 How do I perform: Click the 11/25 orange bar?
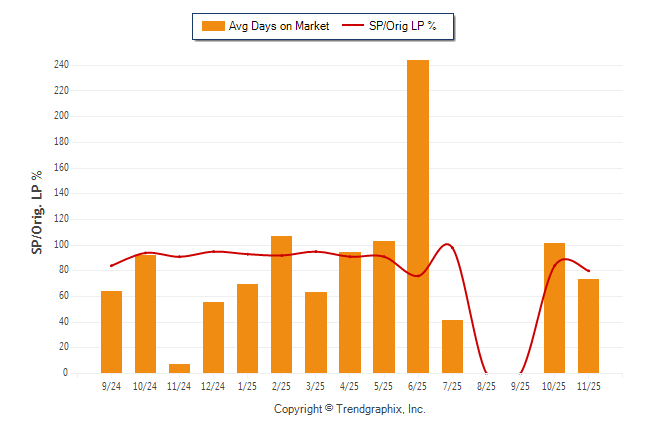(x=588, y=326)
